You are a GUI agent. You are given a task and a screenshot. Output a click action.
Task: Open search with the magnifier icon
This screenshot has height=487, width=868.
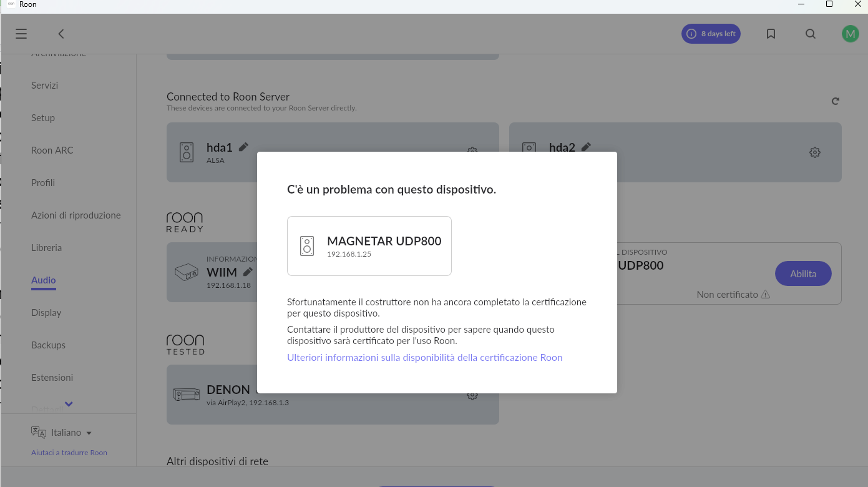(x=811, y=34)
